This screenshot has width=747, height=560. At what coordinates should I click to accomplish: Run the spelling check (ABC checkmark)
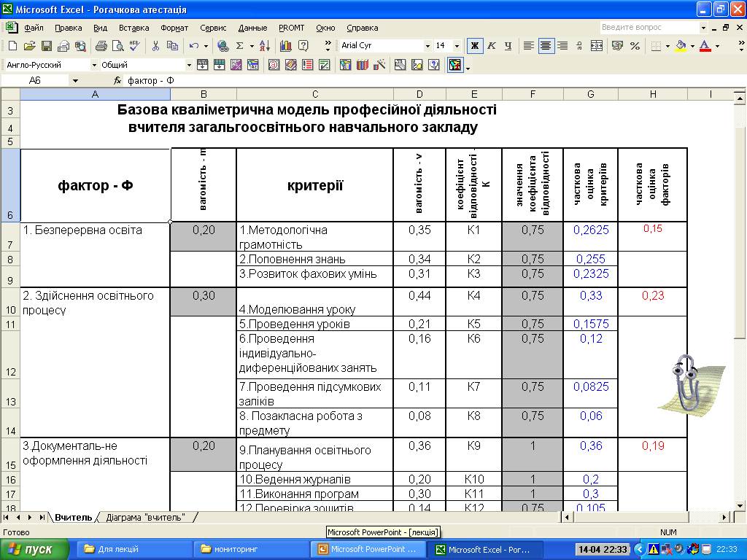click(134, 46)
